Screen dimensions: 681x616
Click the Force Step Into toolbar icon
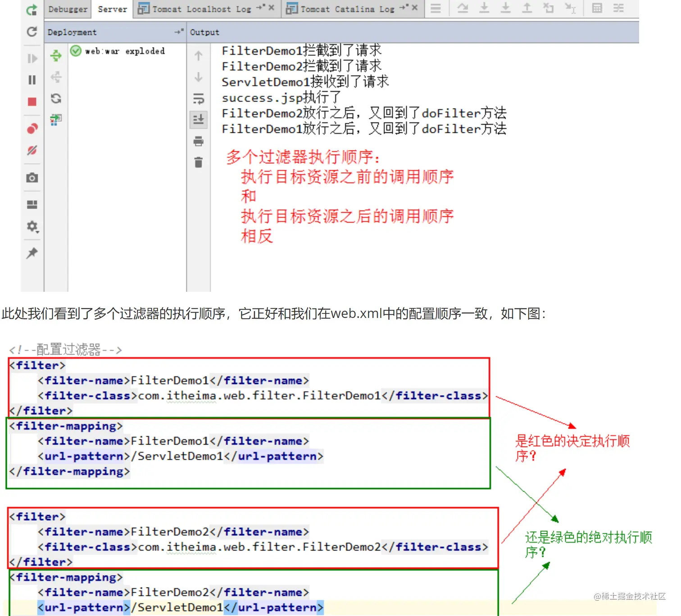coord(506,8)
